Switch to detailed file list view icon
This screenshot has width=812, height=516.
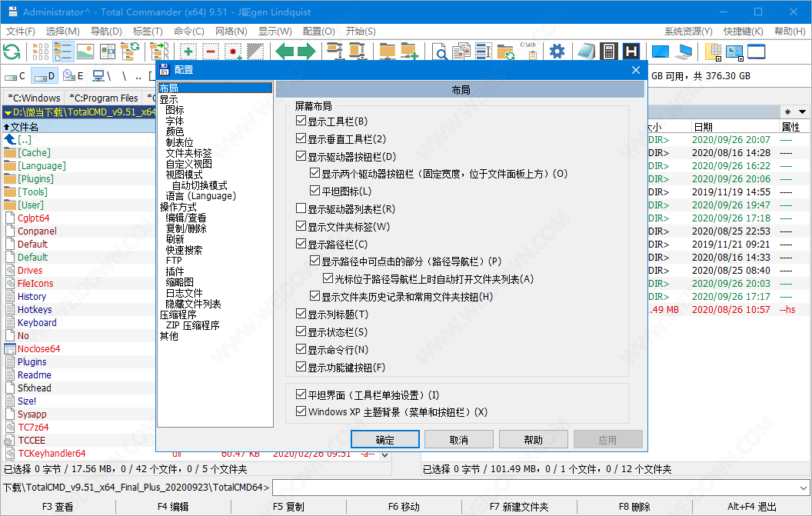pyautogui.click(x=62, y=52)
